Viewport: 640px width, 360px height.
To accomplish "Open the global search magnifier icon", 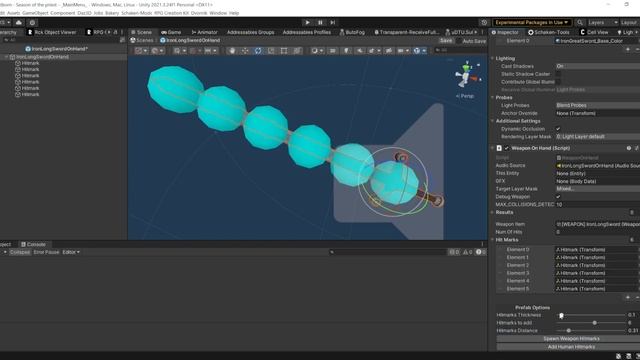I will point(580,22).
